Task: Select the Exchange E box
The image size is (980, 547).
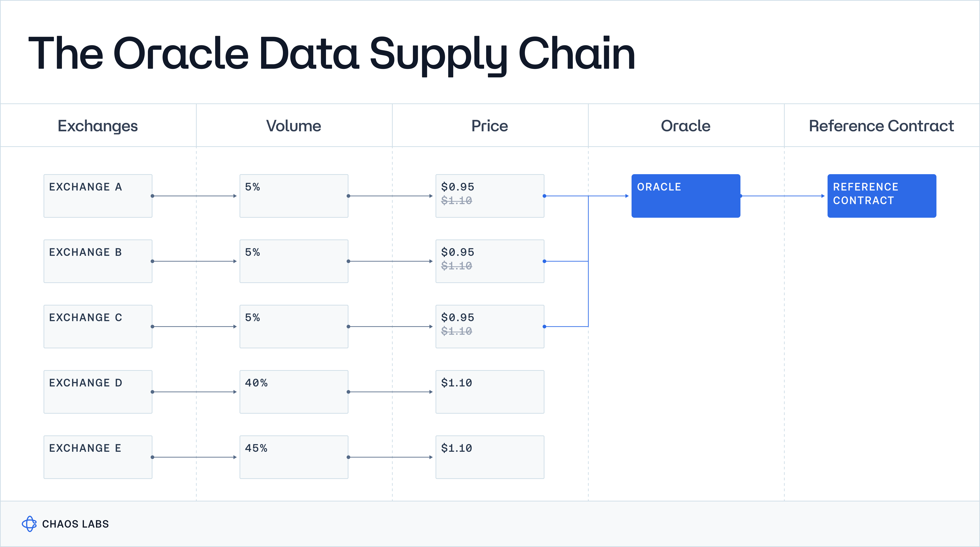Action: [x=98, y=457]
